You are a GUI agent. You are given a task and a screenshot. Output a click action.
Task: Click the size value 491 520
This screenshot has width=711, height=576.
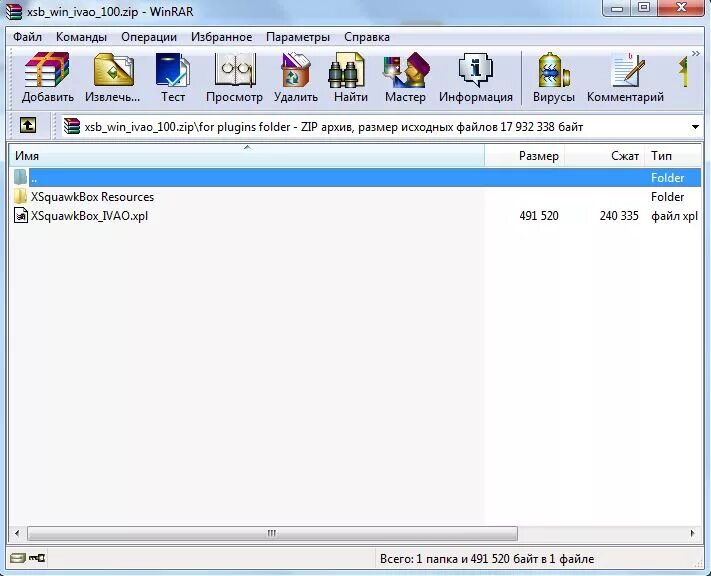[x=539, y=216]
